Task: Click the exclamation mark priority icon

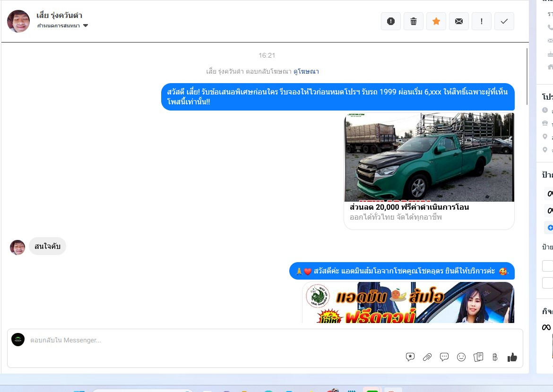Action: pos(481,21)
